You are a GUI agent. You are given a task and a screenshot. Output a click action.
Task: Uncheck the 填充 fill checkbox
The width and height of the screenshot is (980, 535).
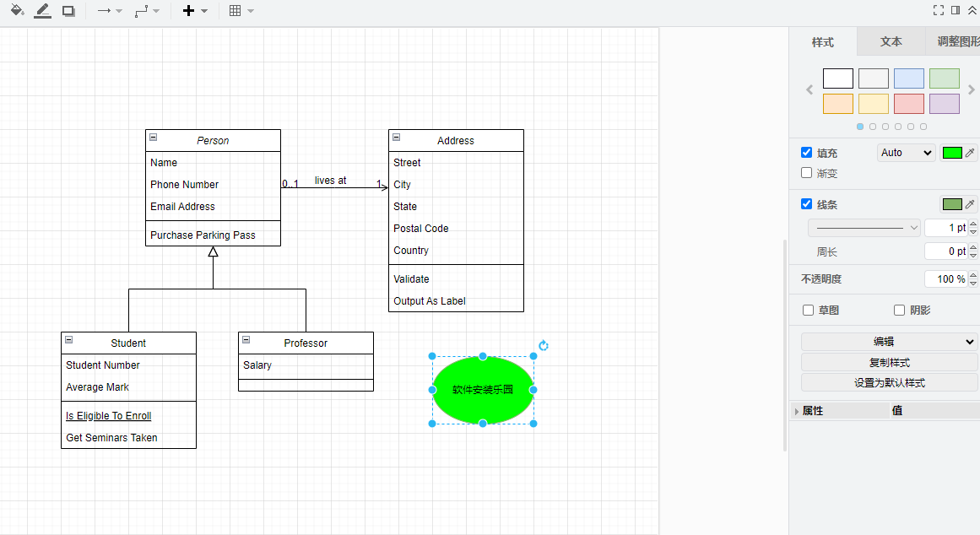click(807, 153)
